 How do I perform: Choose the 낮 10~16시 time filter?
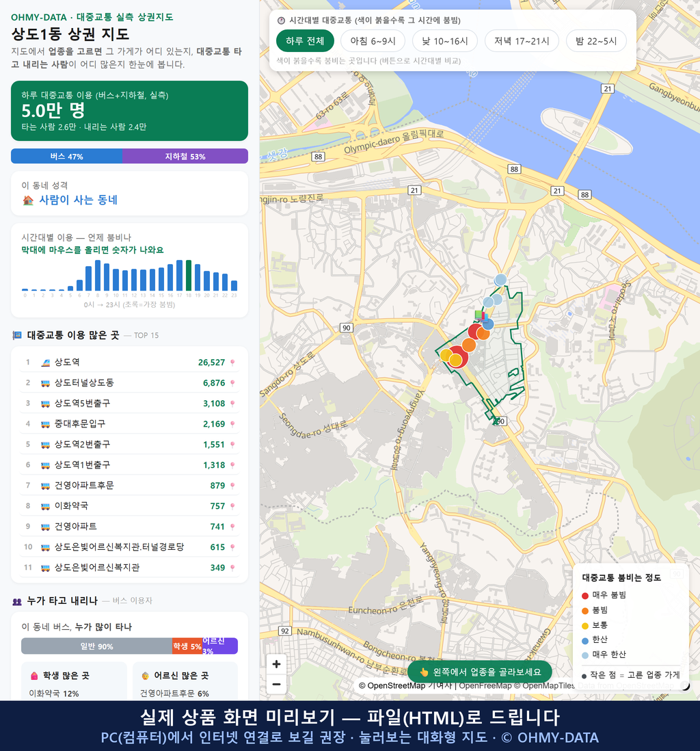(x=445, y=41)
